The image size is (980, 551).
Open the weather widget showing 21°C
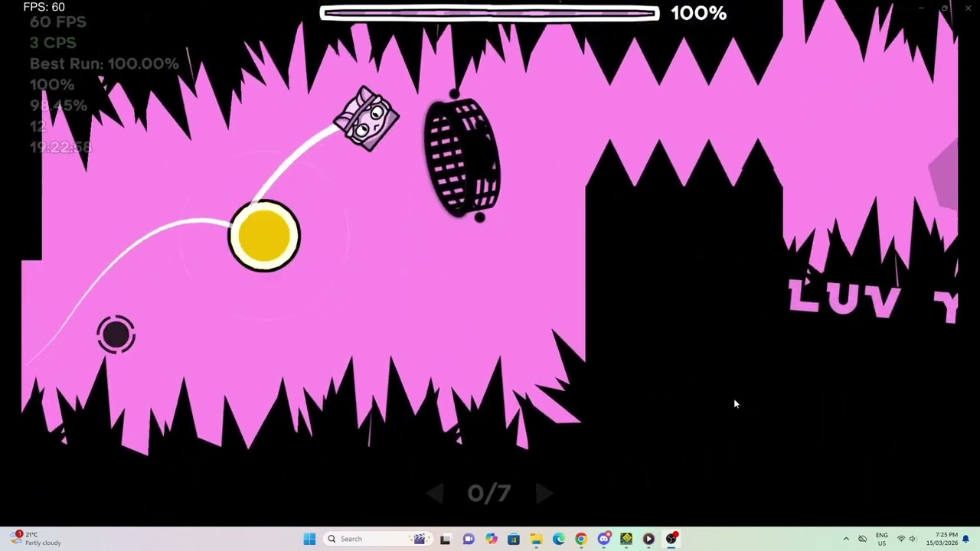point(37,539)
